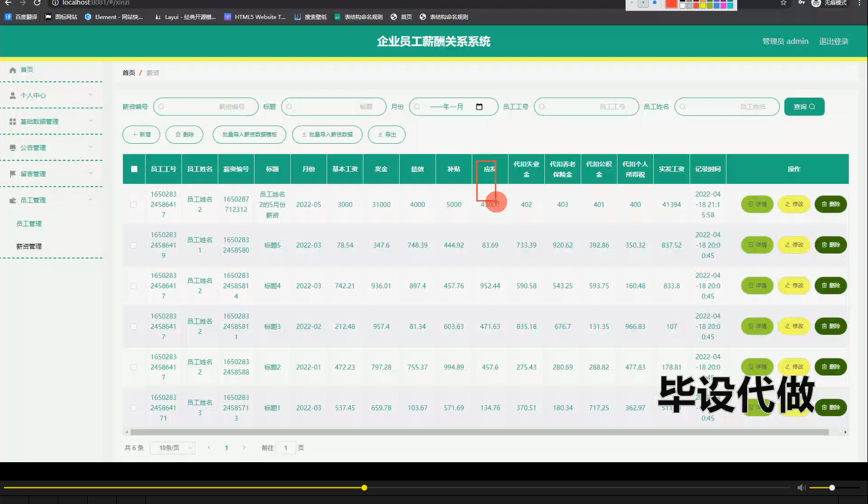Focus the 员工工号 search input

point(586,107)
